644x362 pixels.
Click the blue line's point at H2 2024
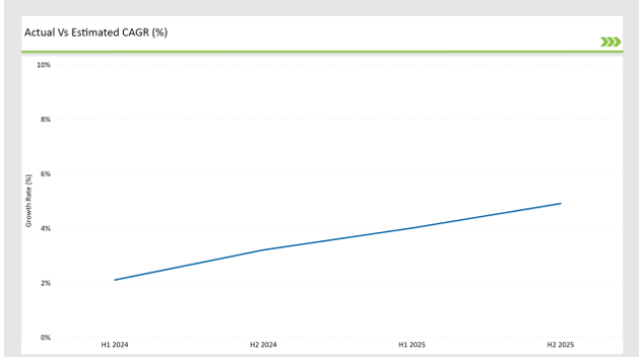(264, 250)
